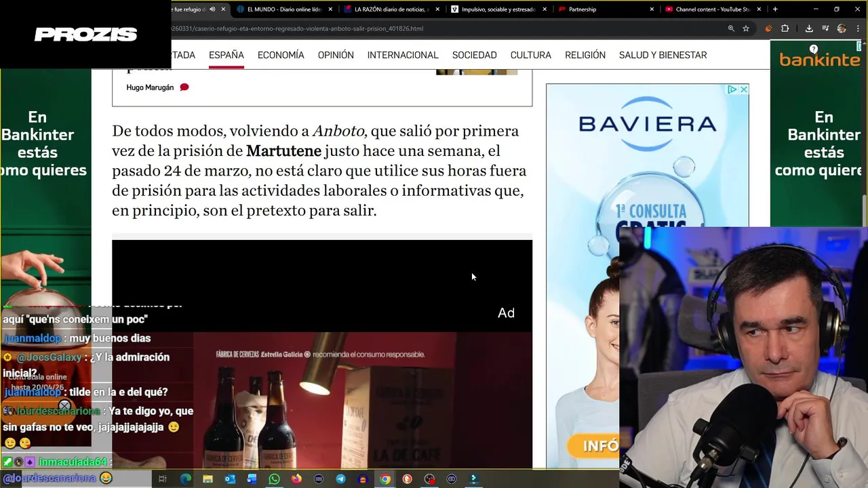The width and height of the screenshot is (868, 488).
Task: Open the ECONOMÍA section
Action: (281, 55)
